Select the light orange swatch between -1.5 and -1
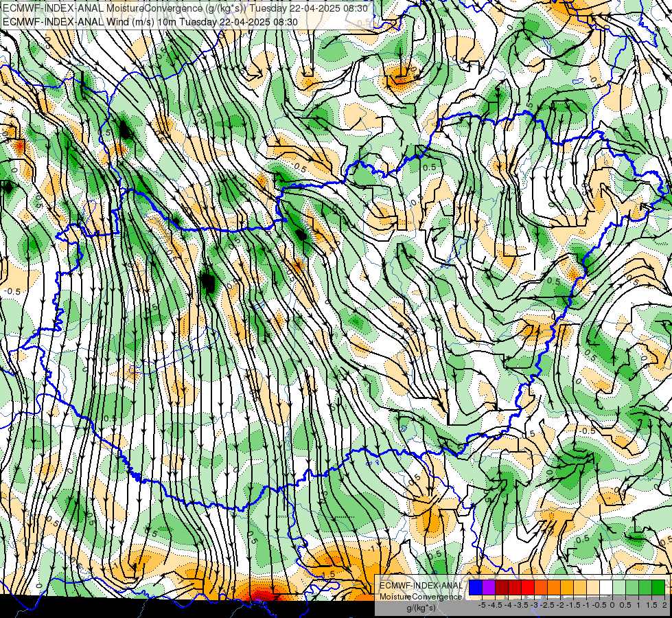 coord(580,587)
